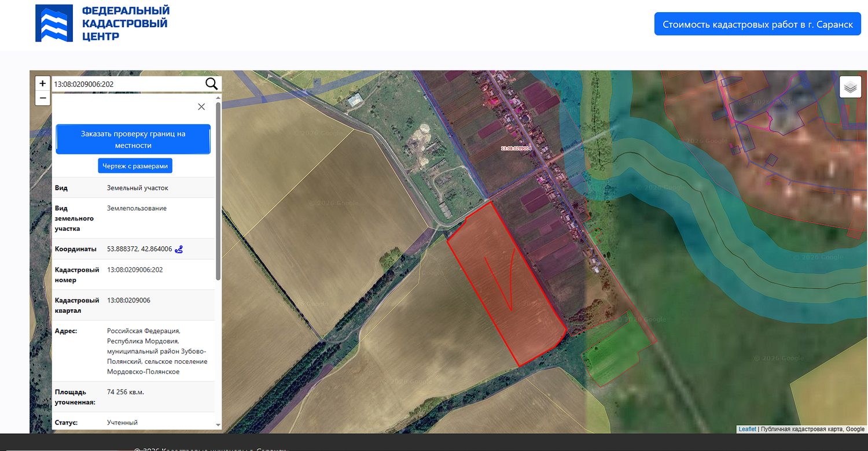Screen dimensions: 868x451
Task: Select the highlighted red land parcel
Action: 506,283
